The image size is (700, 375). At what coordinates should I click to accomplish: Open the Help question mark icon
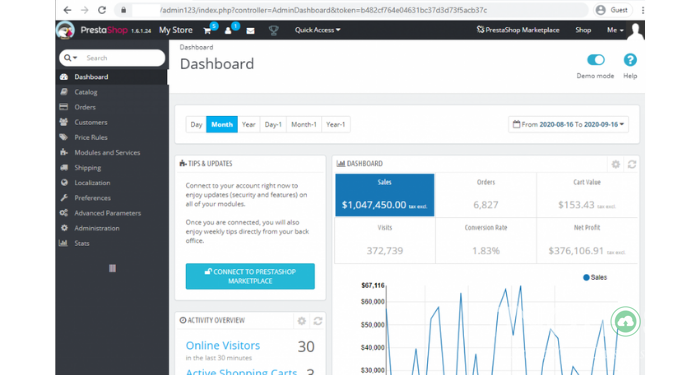point(630,60)
